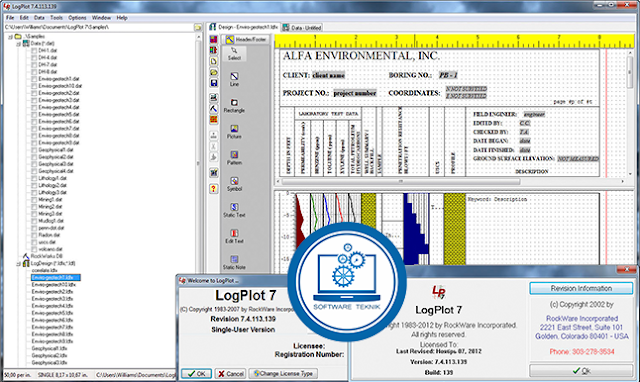This screenshot has width=640, height=382.
Task: Open the Window menu
Action: [101, 18]
